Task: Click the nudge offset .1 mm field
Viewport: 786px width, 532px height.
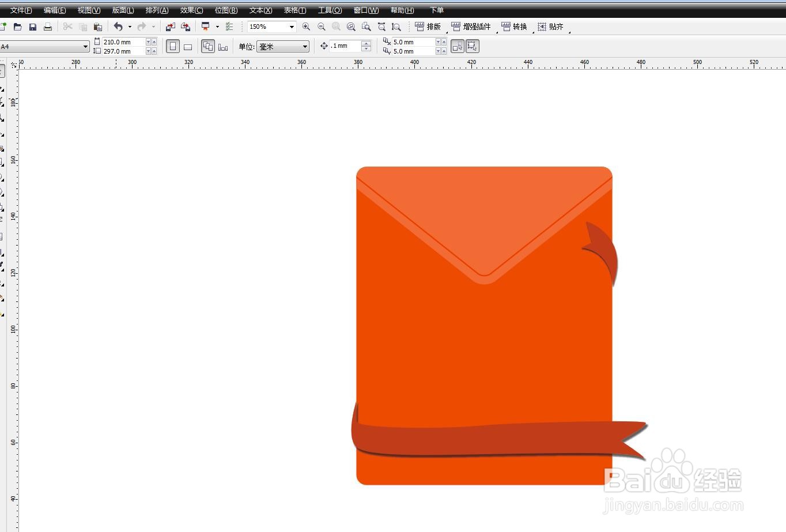Action: pyautogui.click(x=345, y=46)
